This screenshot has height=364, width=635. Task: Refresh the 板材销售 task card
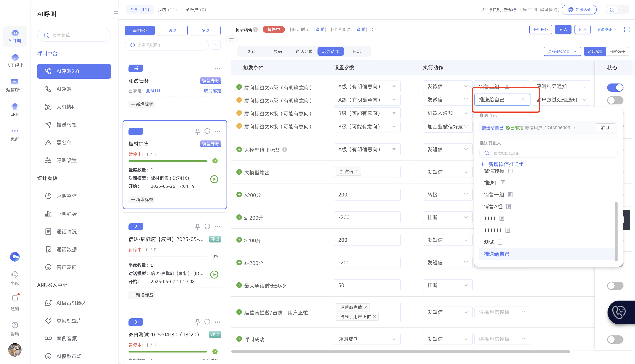(x=207, y=131)
